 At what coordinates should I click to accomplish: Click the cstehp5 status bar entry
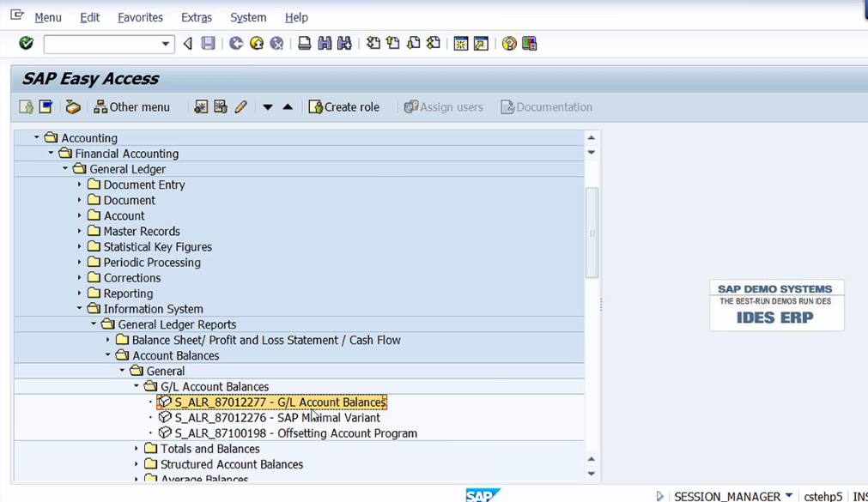(x=823, y=497)
